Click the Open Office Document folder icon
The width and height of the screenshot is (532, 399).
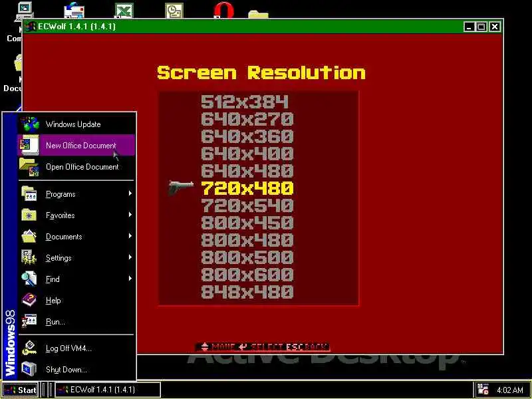pyautogui.click(x=29, y=167)
